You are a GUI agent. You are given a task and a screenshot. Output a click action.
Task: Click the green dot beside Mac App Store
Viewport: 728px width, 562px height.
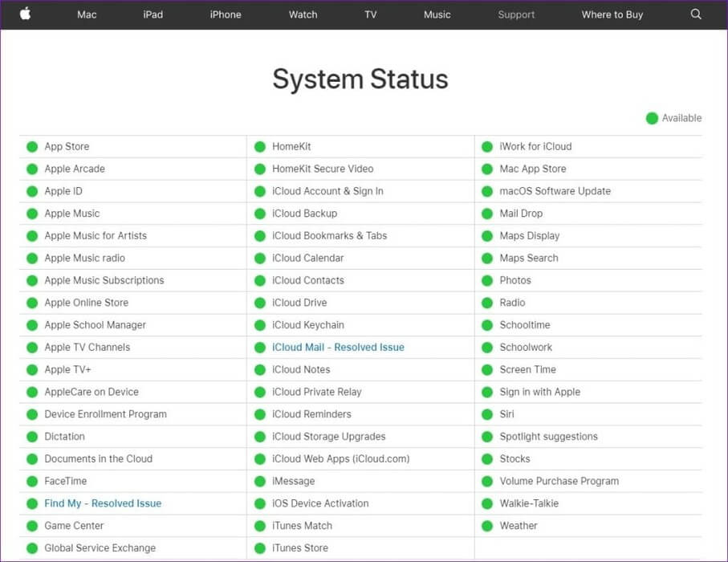click(487, 169)
